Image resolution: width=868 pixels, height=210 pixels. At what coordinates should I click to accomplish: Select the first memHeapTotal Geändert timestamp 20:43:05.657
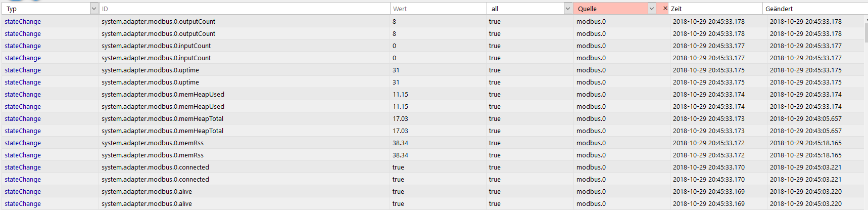[x=806, y=119]
